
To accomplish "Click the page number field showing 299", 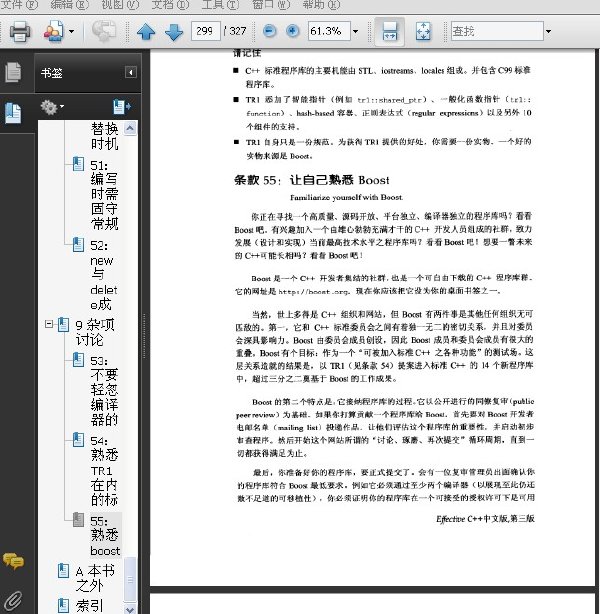I will 205,31.
